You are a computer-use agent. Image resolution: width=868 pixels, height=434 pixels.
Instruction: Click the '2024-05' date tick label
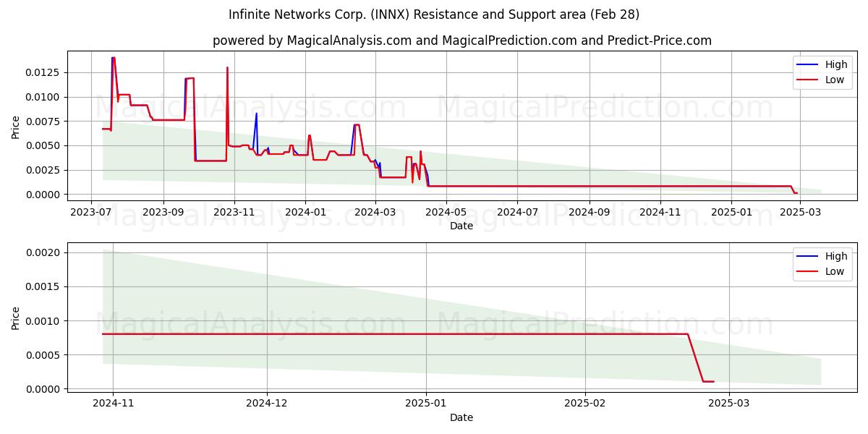coord(446,211)
